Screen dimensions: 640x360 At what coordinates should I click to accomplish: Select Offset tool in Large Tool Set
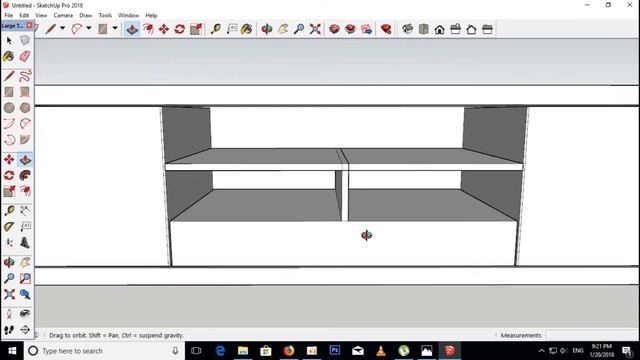(x=25, y=191)
